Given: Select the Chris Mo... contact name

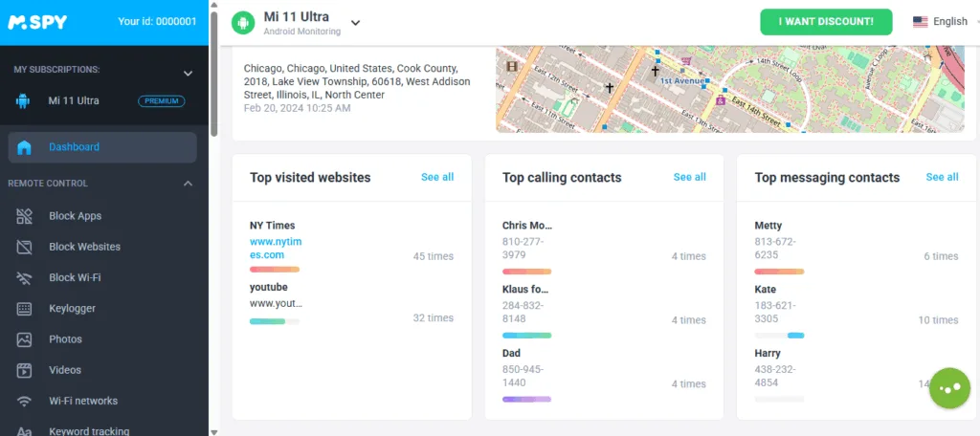Looking at the screenshot, I should (527, 226).
